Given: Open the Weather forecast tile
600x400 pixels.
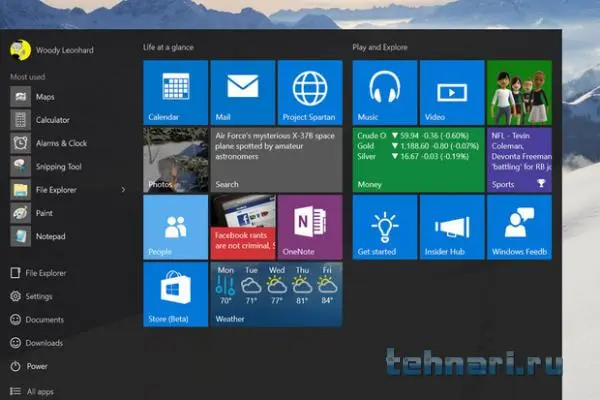Looking at the screenshot, I should point(276,294).
